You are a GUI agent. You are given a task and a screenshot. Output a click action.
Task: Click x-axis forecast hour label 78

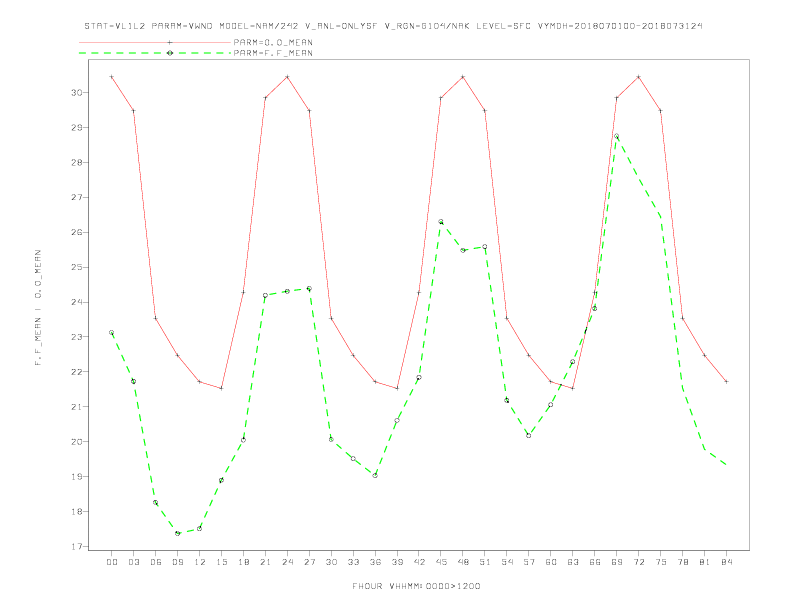(682, 562)
